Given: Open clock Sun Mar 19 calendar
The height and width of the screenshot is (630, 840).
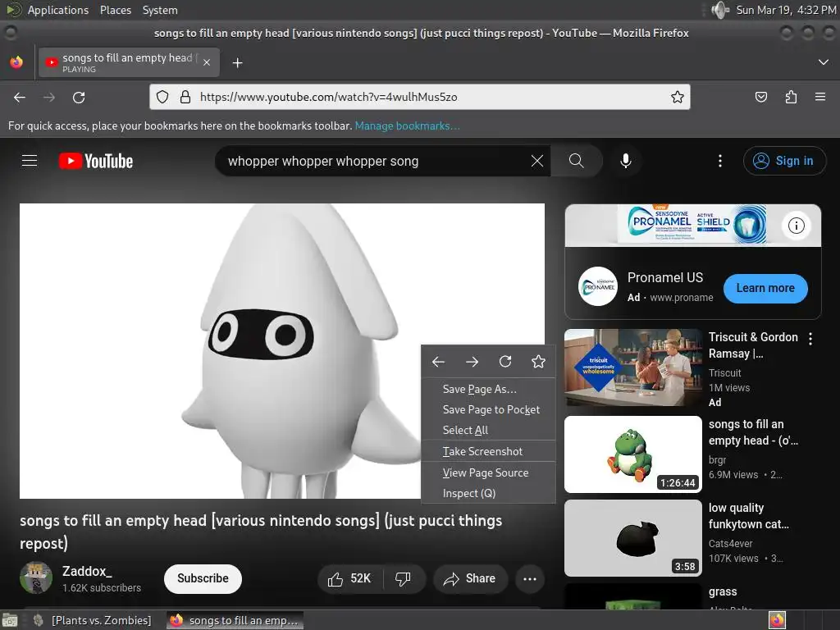Looking at the screenshot, I should pos(786,10).
